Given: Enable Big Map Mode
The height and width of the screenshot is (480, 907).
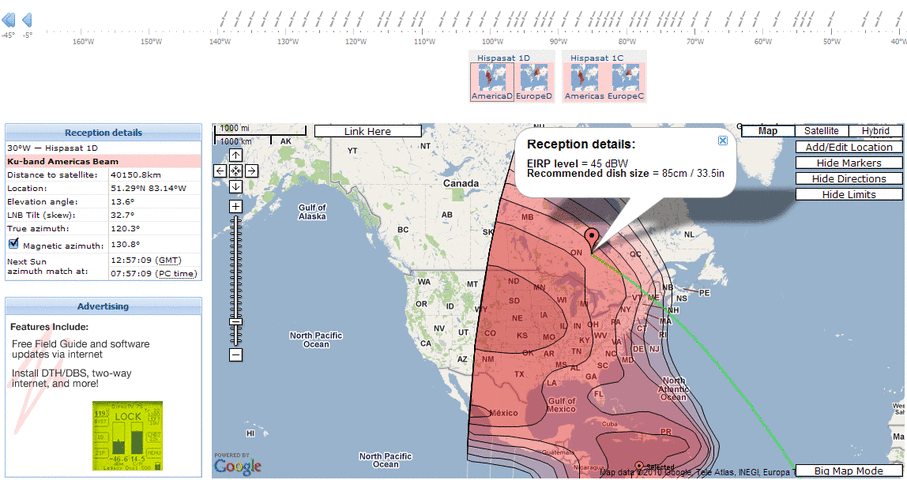Looking at the screenshot, I should pyautogui.click(x=849, y=471).
